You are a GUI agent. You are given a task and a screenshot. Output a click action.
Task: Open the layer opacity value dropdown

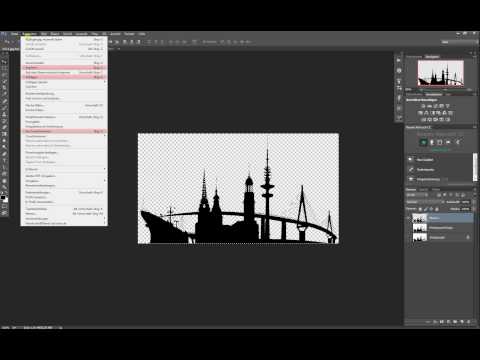click(x=465, y=202)
